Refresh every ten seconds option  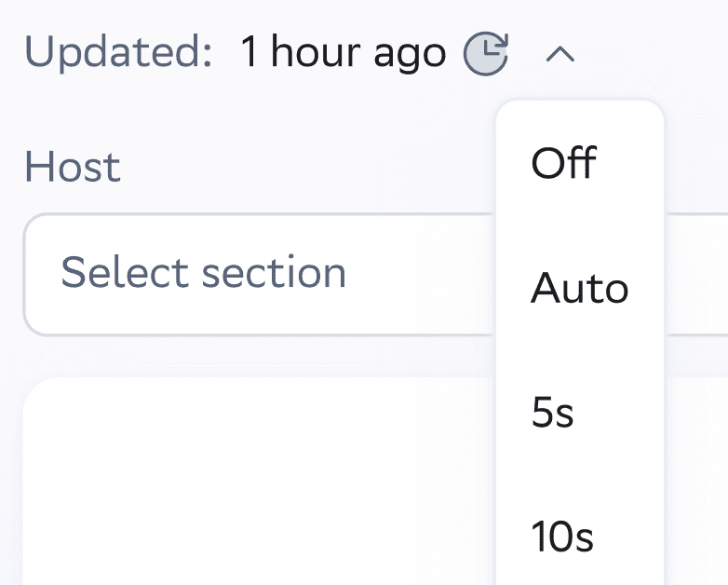(x=562, y=537)
